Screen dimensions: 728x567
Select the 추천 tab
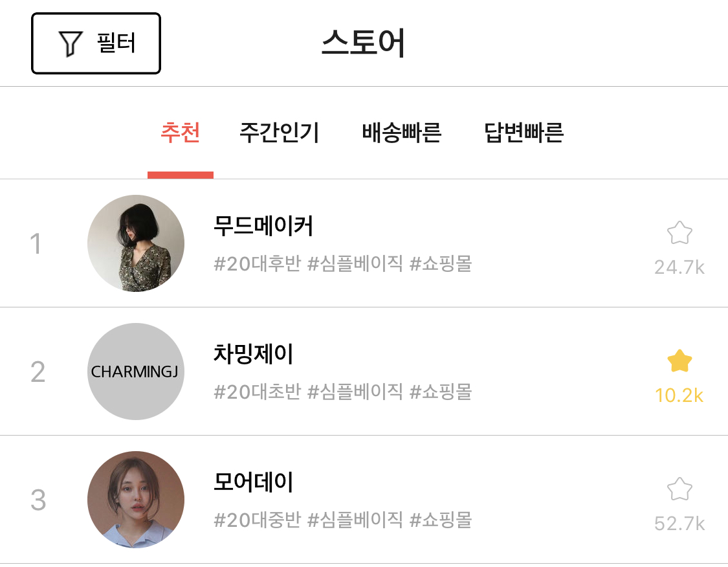click(180, 133)
